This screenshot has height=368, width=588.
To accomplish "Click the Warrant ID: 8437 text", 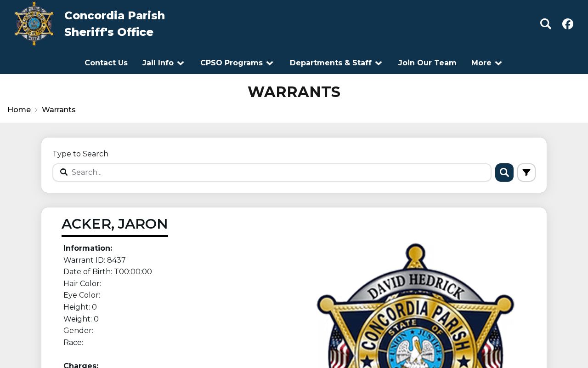I will (x=95, y=260).
